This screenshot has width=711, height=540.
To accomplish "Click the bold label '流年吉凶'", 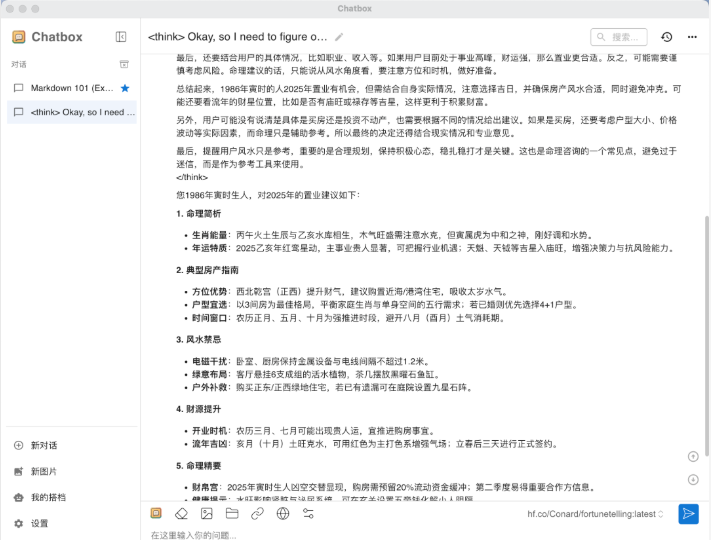I will coord(209,444).
